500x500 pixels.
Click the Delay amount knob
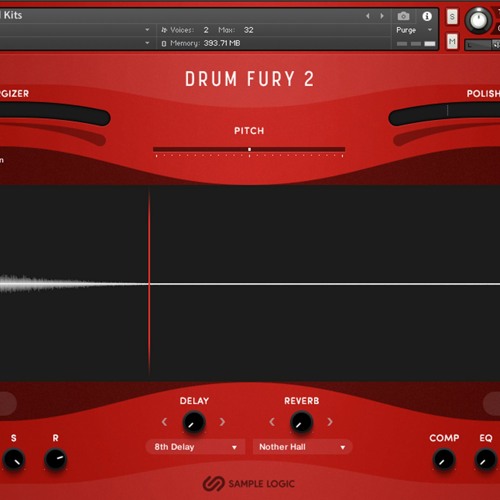tap(194, 423)
